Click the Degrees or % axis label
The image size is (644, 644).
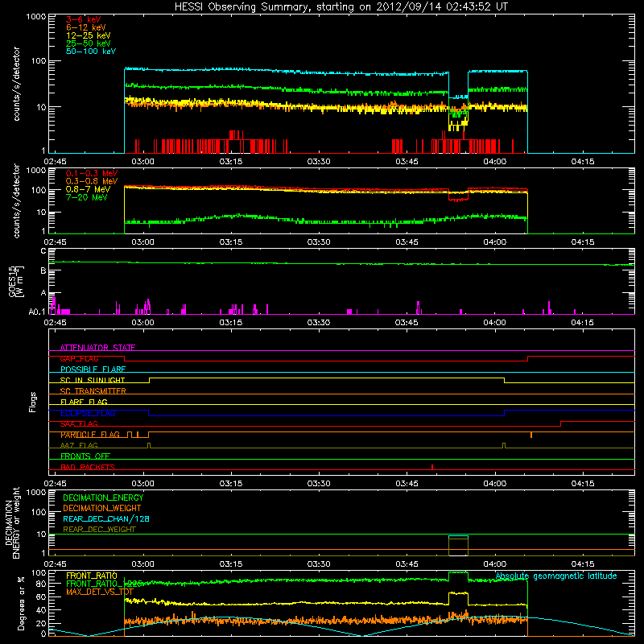tap(21, 603)
